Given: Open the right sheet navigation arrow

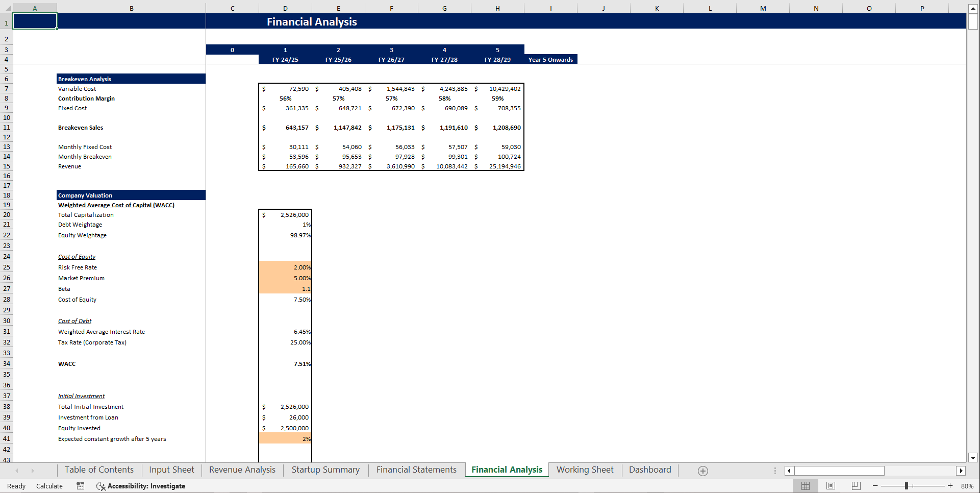Looking at the screenshot, I should (34, 470).
